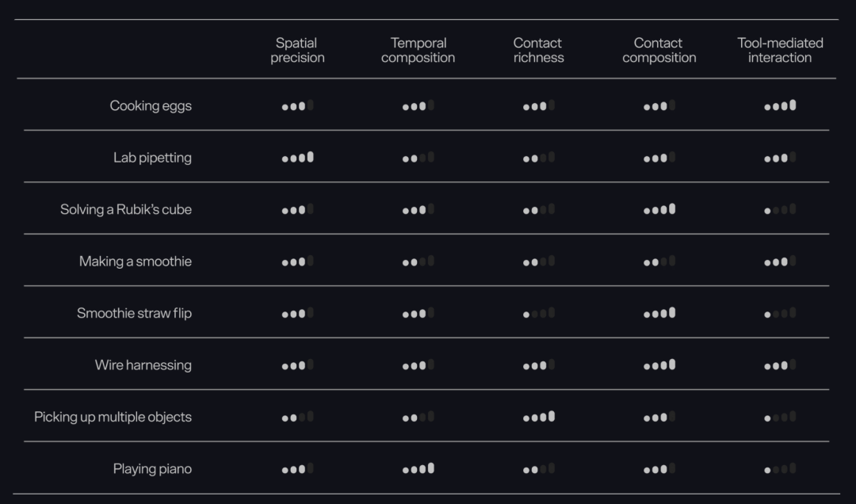The width and height of the screenshot is (856, 504).
Task: Select the Lab pipetting row label
Action: 152,158
